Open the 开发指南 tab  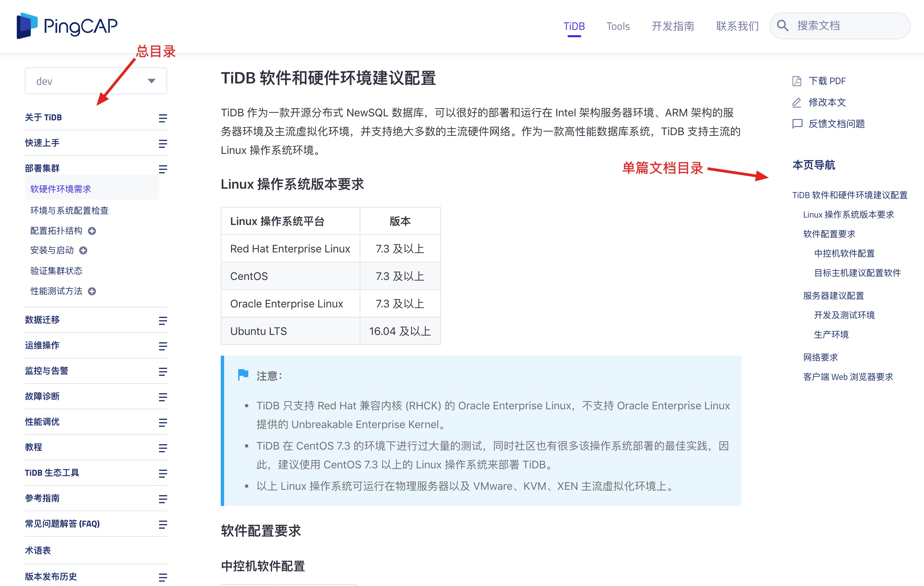pos(673,26)
